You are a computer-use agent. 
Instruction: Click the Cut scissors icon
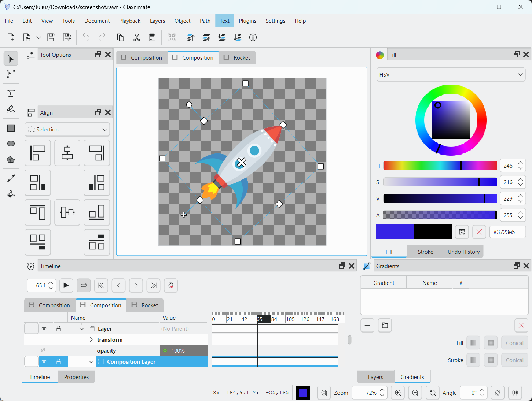tap(137, 37)
